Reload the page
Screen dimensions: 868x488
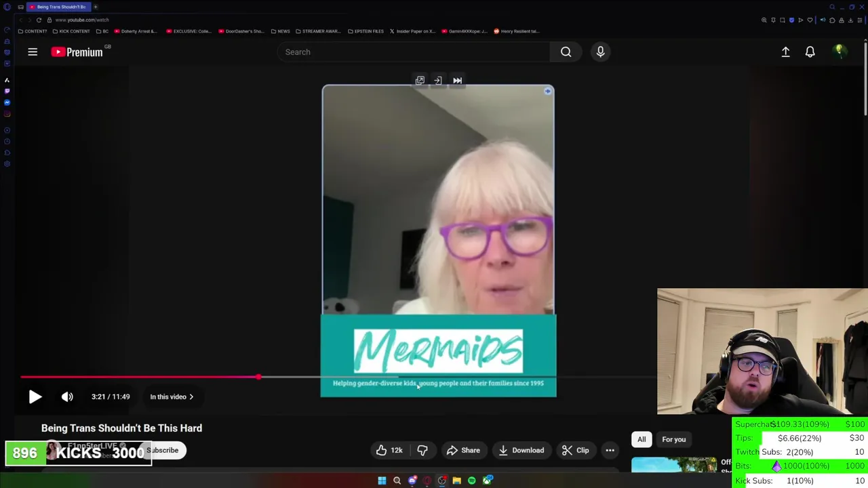(39, 20)
